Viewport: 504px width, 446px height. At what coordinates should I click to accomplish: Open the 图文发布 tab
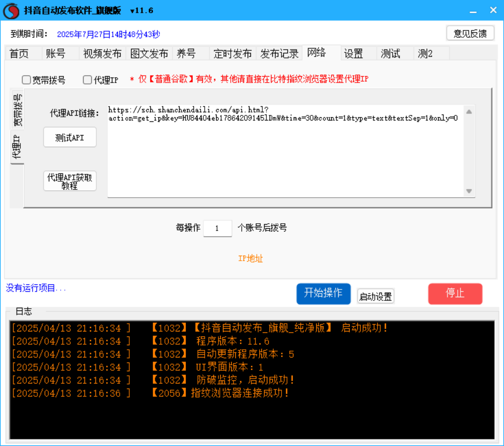pos(149,53)
